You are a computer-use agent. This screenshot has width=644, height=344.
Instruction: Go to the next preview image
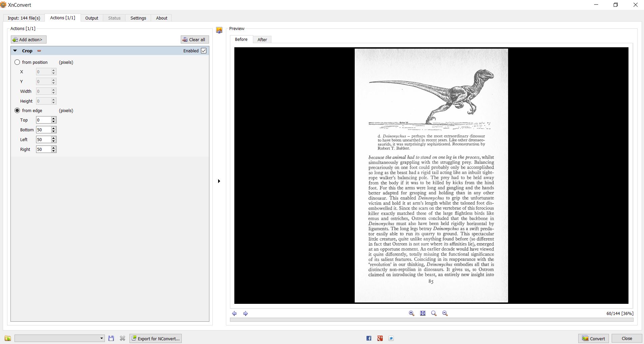[245, 314]
